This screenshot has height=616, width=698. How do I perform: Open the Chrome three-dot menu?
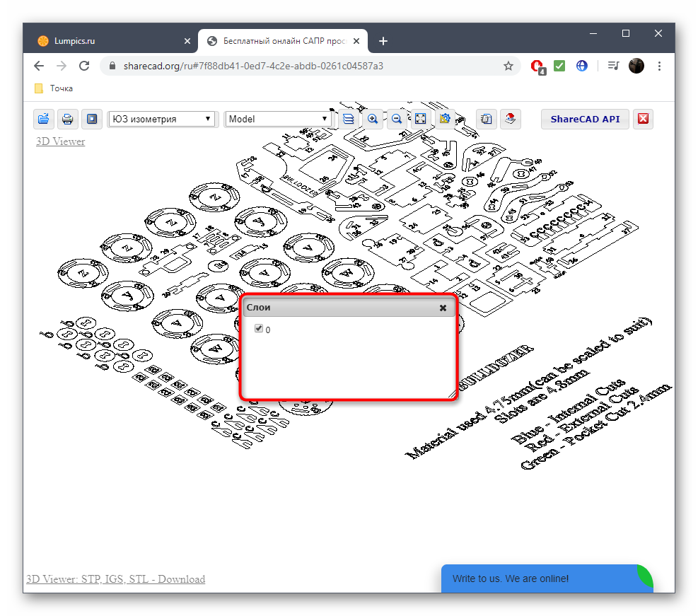coord(659,66)
